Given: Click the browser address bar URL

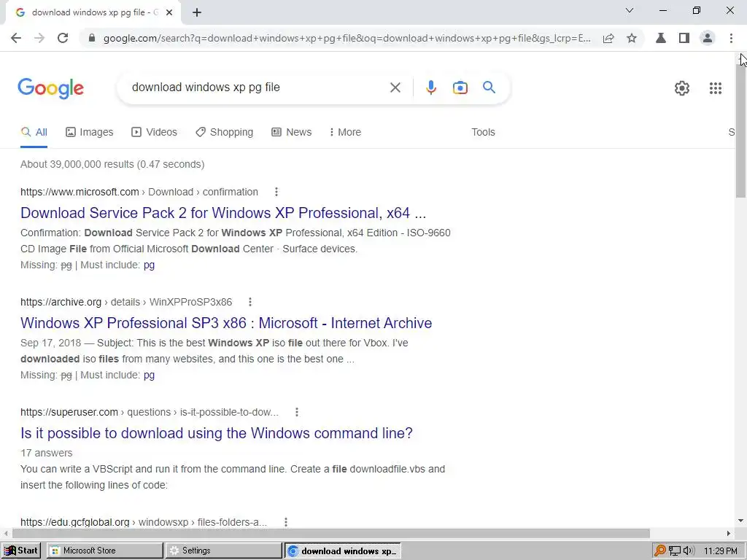Looking at the screenshot, I should [x=347, y=38].
